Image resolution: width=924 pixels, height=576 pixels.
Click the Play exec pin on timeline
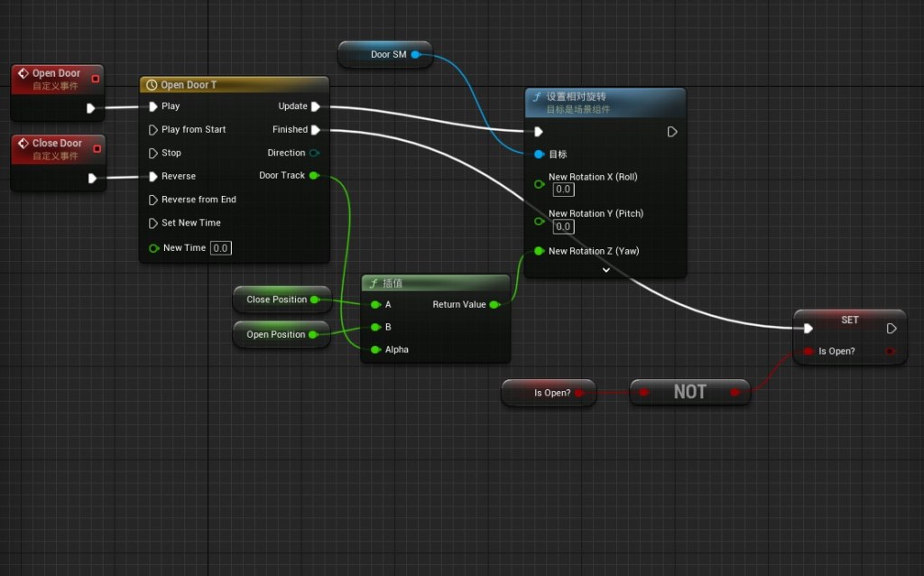[x=153, y=107]
